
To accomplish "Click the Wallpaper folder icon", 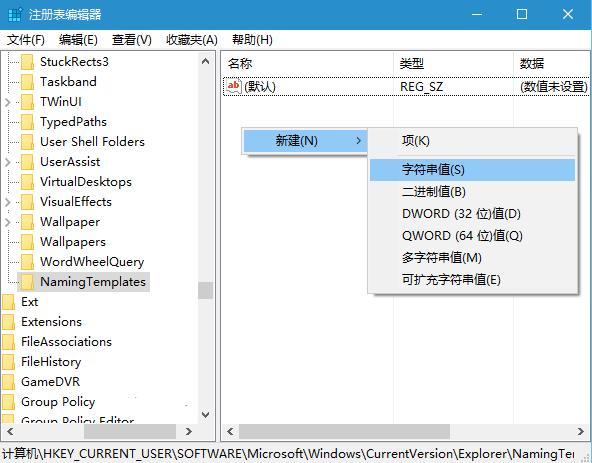I will [27, 222].
